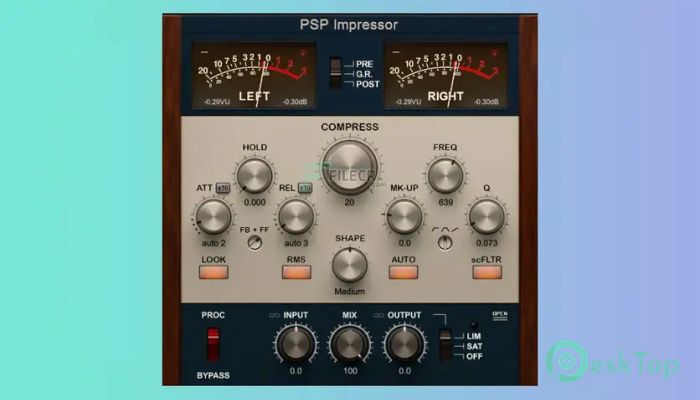Click the FB + FF small selector knob
Image resolution: width=700 pixels, height=400 pixels.
point(255,243)
